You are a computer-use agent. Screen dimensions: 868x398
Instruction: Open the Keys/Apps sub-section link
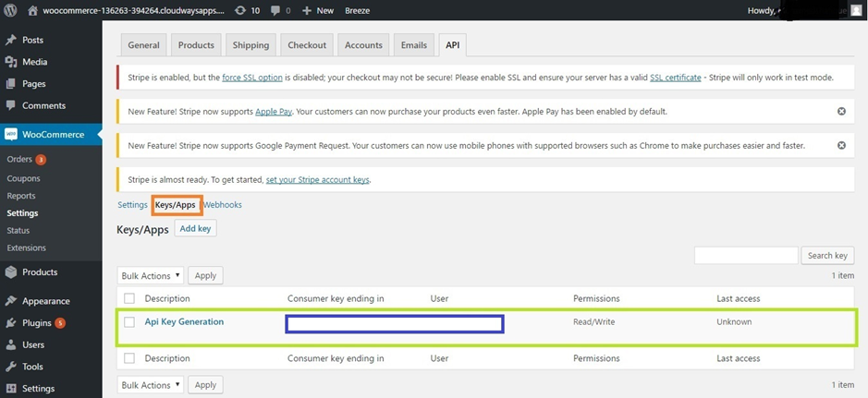(x=176, y=204)
